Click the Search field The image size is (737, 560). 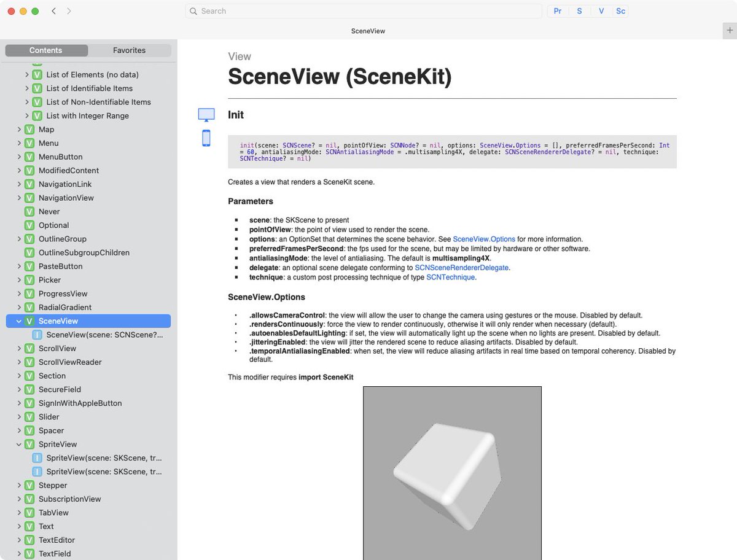[363, 11]
